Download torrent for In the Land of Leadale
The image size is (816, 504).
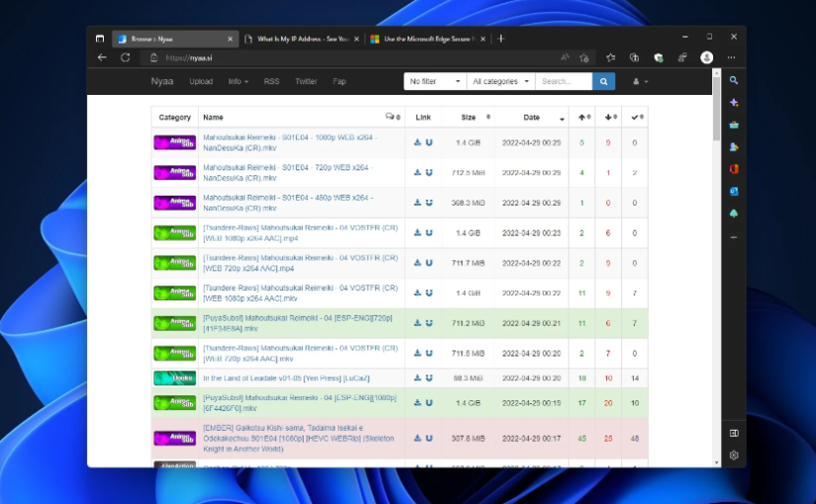(x=417, y=378)
